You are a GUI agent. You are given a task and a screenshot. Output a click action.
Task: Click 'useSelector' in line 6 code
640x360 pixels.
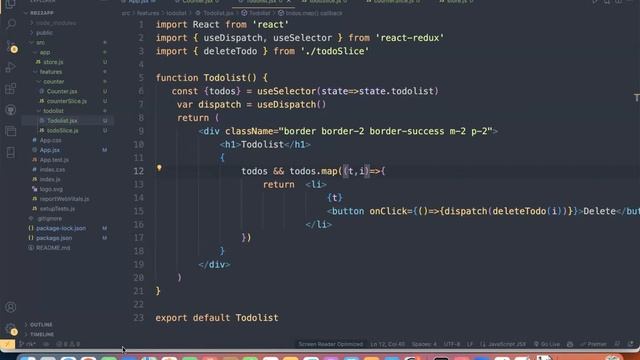[x=287, y=91]
